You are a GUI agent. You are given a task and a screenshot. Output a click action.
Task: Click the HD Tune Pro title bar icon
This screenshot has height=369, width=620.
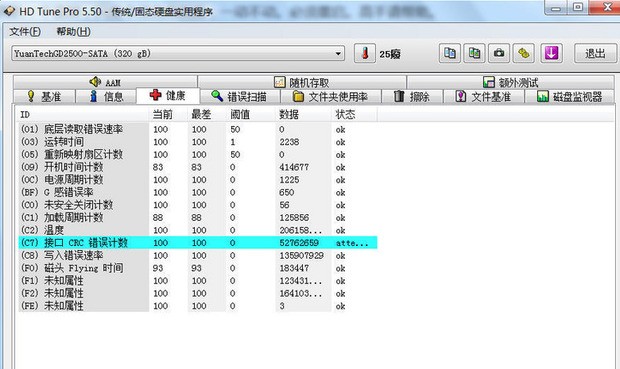(x=9, y=11)
